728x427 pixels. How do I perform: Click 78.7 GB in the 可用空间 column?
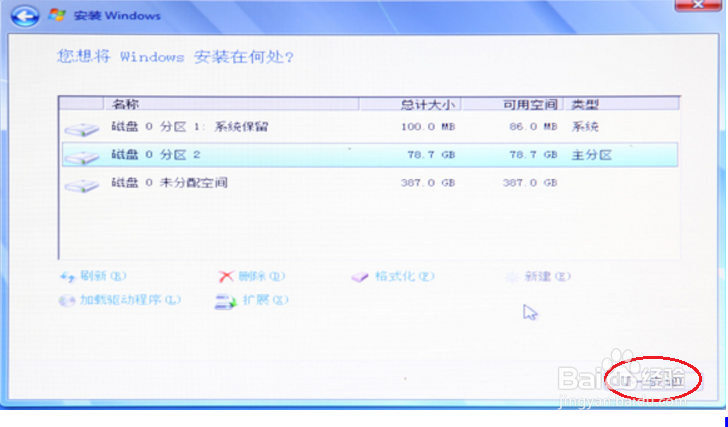[x=533, y=155]
